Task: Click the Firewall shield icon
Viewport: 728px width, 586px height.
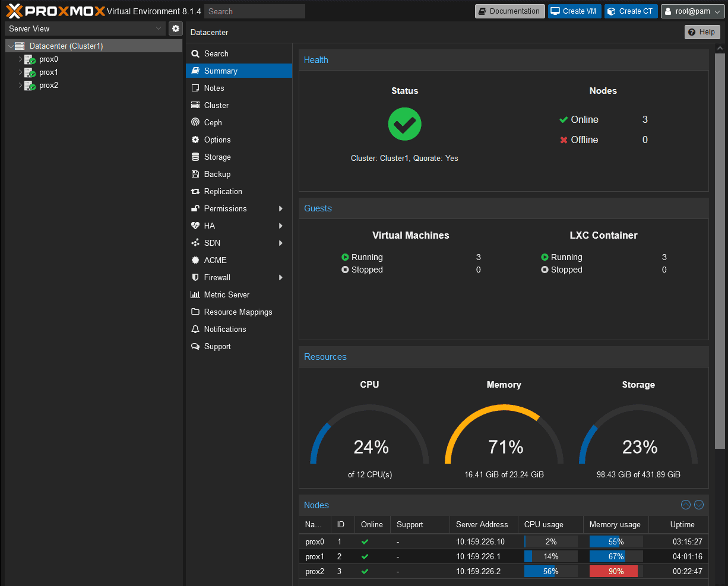Action: 195,277
